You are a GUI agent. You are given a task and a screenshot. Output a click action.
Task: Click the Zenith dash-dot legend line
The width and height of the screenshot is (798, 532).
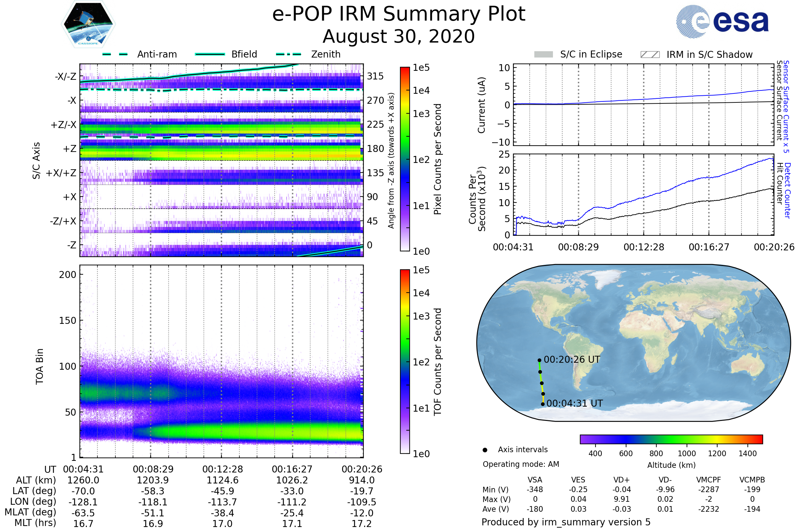point(288,54)
